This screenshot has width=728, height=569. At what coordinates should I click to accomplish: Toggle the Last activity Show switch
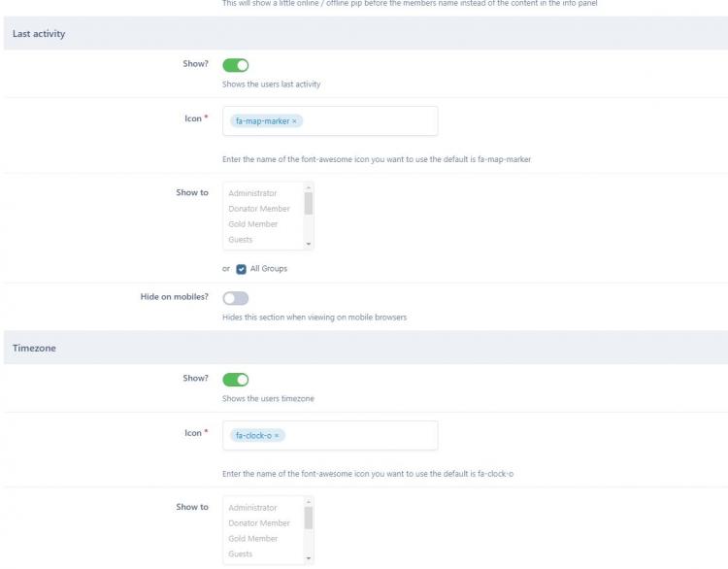pos(236,66)
